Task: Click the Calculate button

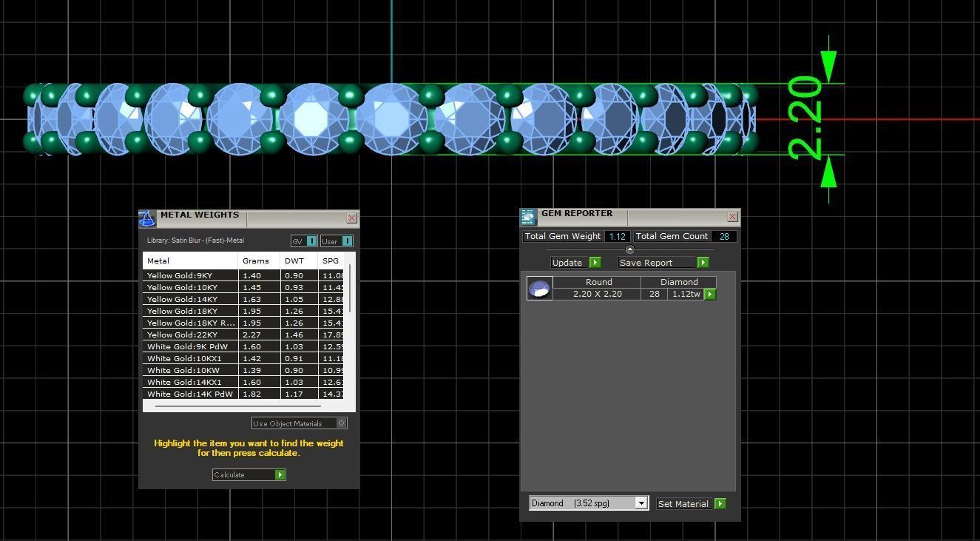Action: tap(249, 475)
